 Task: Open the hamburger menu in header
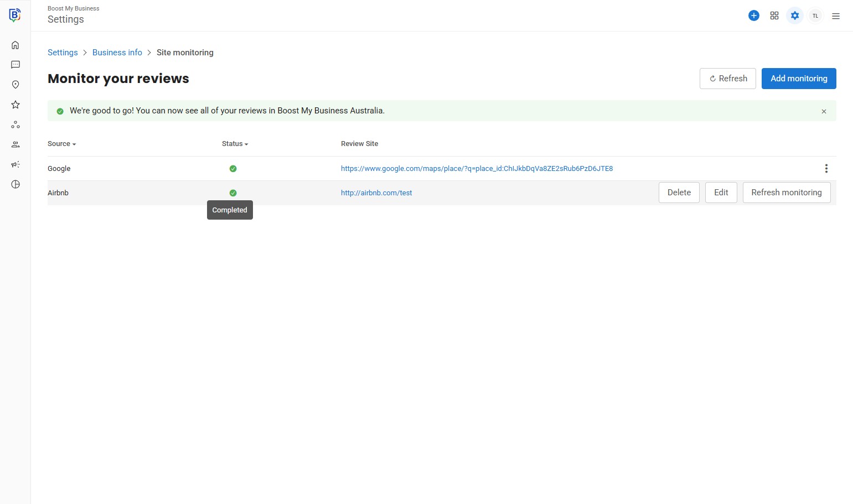pos(835,16)
